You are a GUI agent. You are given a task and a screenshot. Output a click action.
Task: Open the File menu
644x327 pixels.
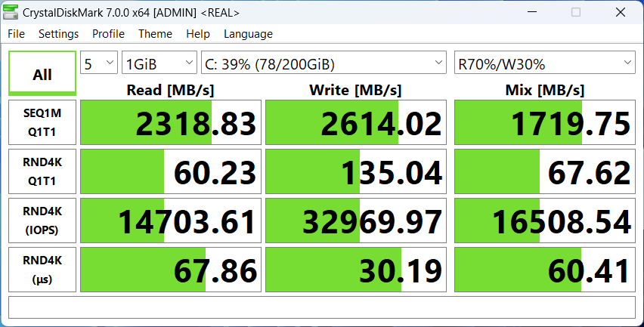click(17, 34)
